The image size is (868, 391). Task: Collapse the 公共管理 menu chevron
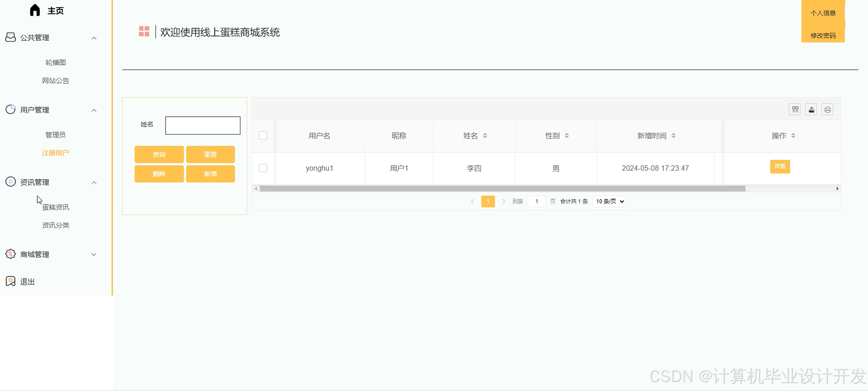pyautogui.click(x=94, y=38)
